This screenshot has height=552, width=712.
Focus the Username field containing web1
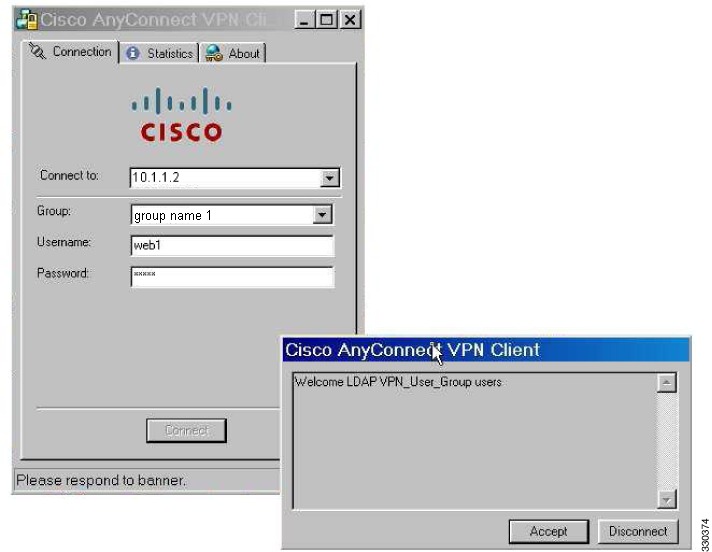click(x=232, y=246)
